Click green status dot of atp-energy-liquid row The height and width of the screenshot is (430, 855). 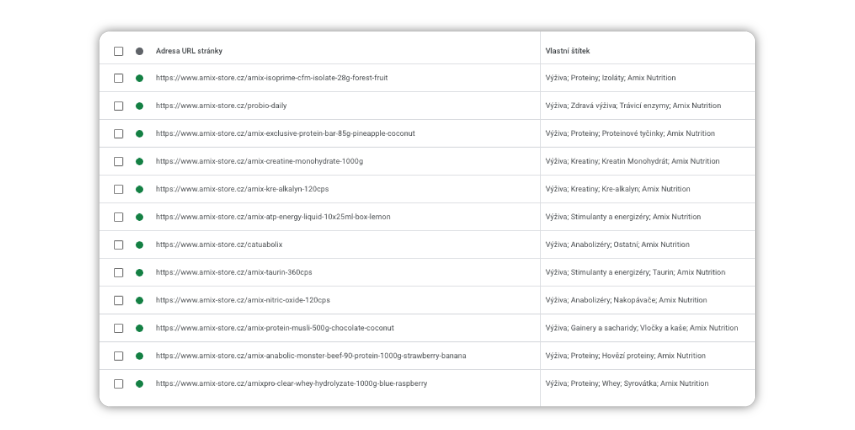tap(140, 217)
